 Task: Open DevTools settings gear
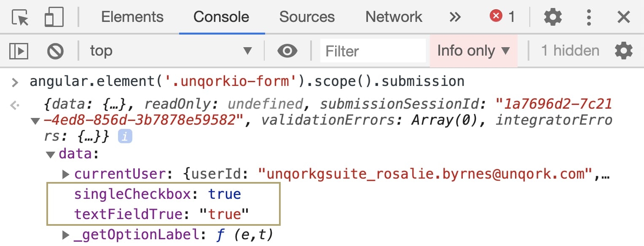pyautogui.click(x=553, y=17)
